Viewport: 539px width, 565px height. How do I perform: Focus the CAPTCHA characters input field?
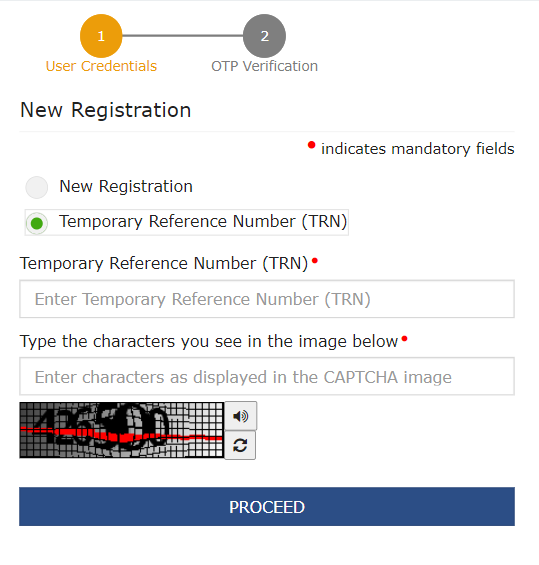pos(267,377)
